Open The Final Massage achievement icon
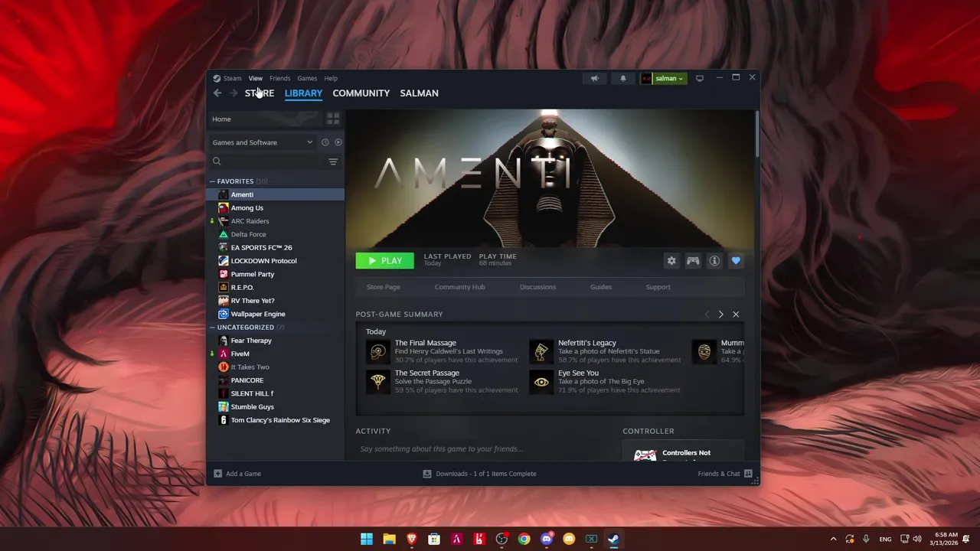This screenshot has height=551, width=980. pos(378,351)
